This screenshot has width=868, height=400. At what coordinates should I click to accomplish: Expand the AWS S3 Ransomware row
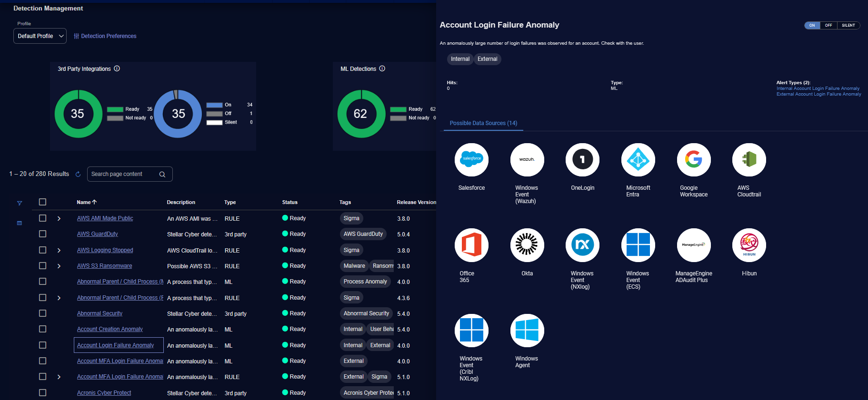click(59, 266)
